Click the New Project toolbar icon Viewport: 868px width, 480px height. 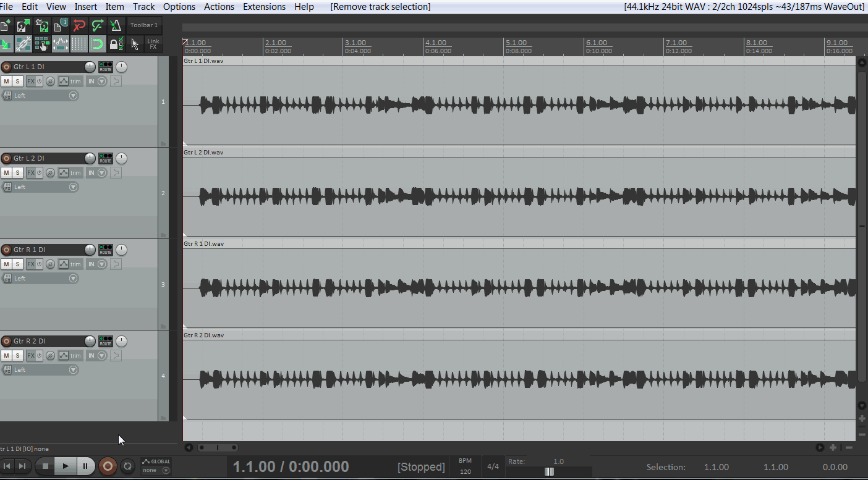click(6, 25)
